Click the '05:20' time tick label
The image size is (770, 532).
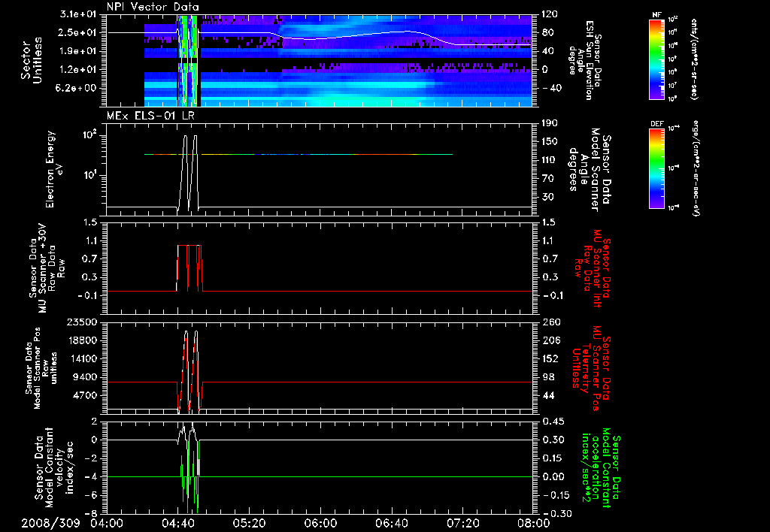pyautogui.click(x=248, y=523)
